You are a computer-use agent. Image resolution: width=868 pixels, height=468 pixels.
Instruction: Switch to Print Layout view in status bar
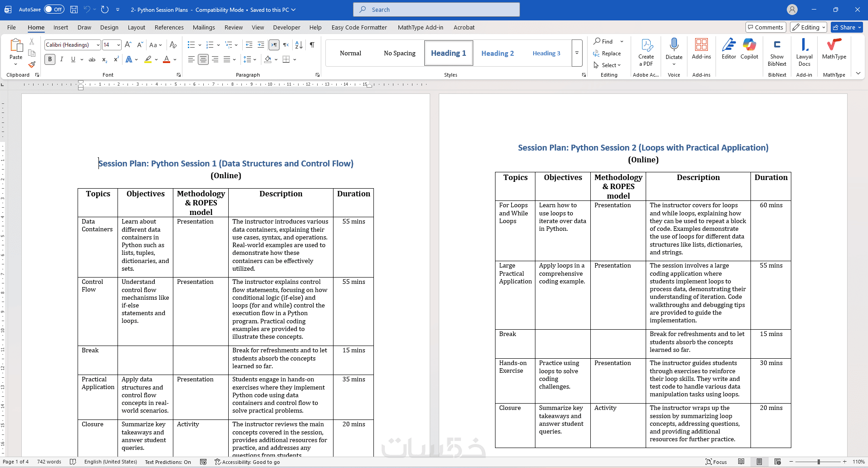[x=759, y=462]
